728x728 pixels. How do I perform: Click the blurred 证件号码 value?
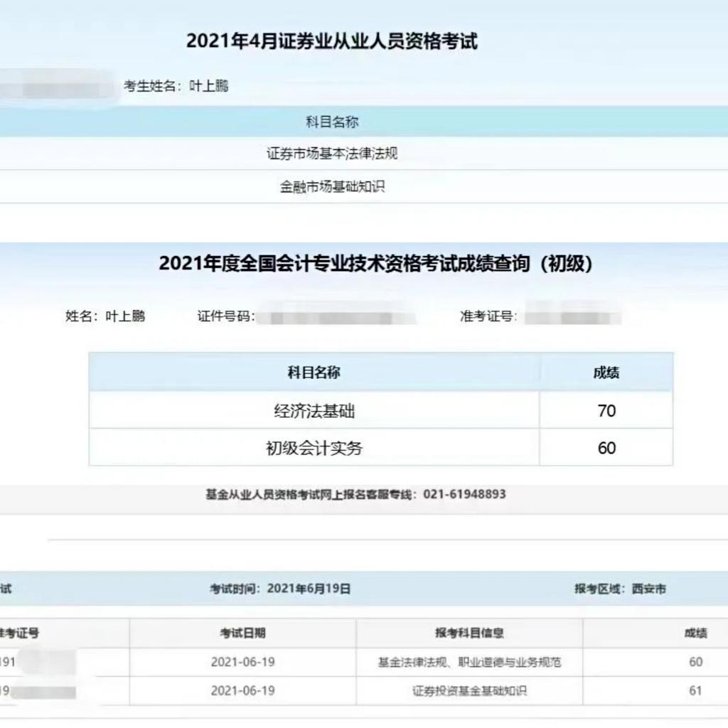[x=336, y=316]
